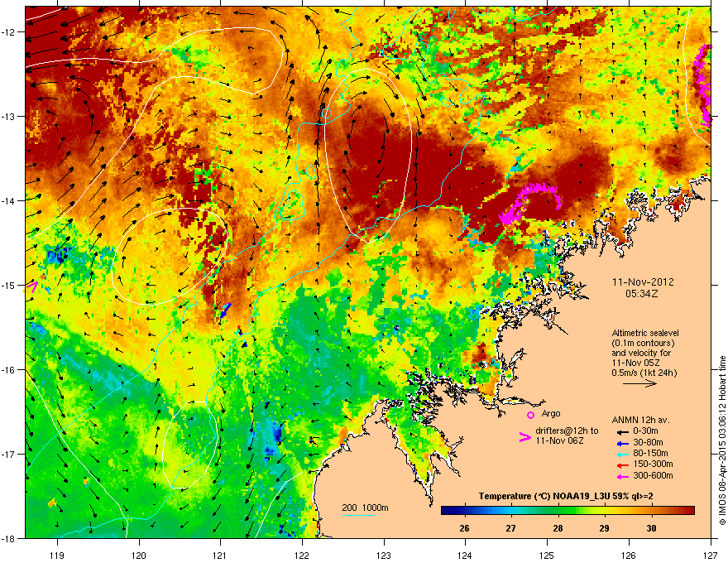Click latitude axis label -18
Image resolution: width=728 pixels, height=563 pixels.
tap(8, 538)
